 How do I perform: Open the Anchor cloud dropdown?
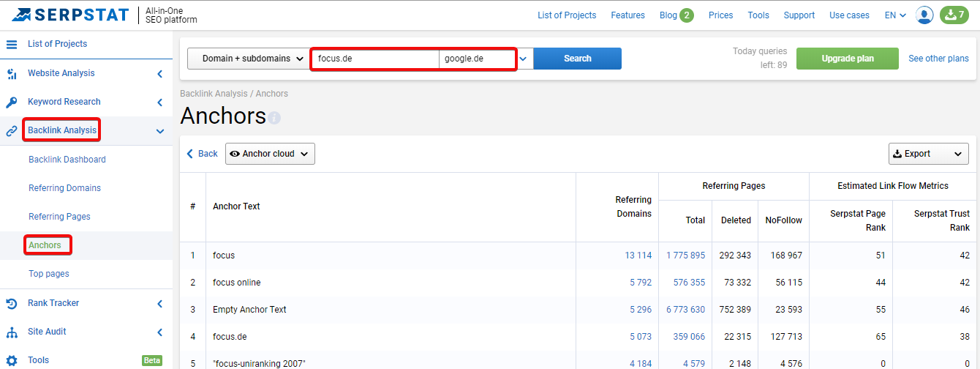(270, 154)
